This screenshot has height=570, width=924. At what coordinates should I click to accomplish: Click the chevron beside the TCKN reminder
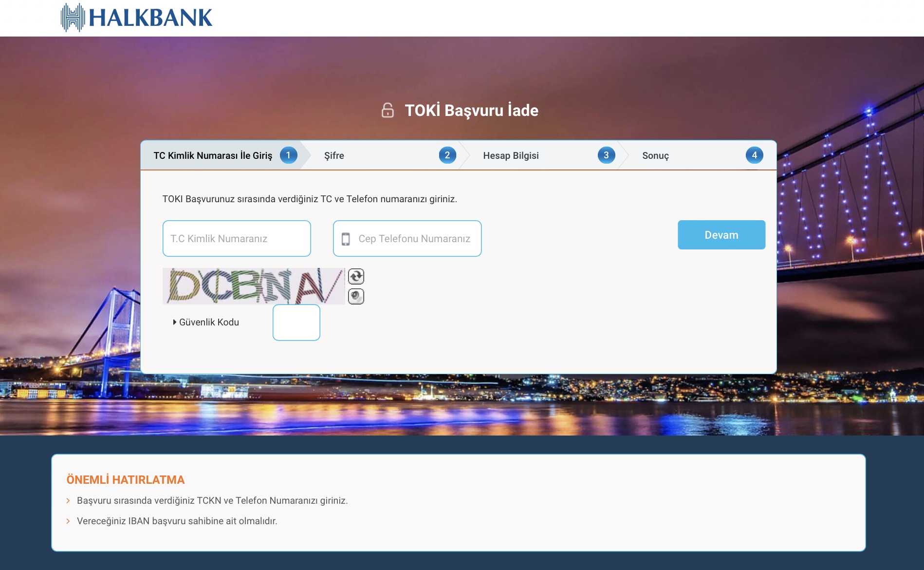68,501
